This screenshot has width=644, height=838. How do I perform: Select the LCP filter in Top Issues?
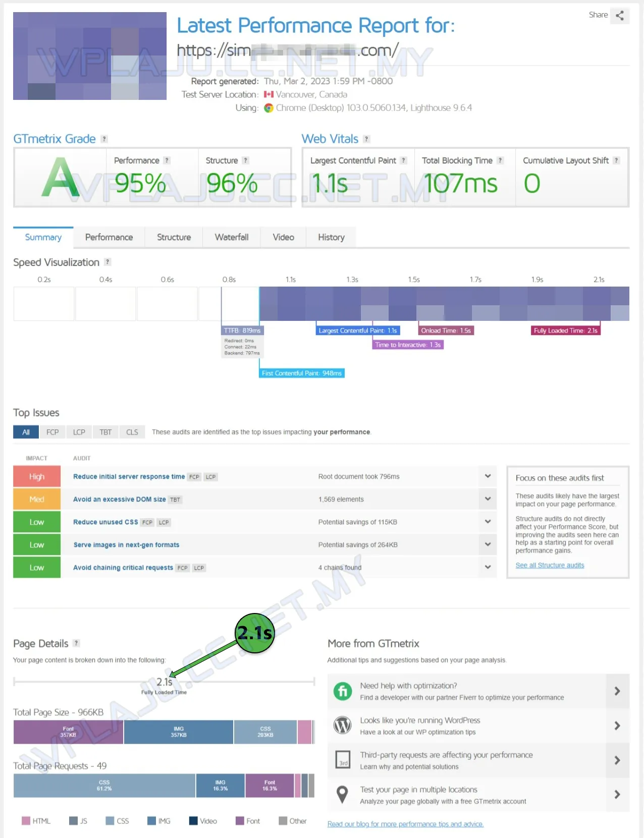(x=79, y=432)
